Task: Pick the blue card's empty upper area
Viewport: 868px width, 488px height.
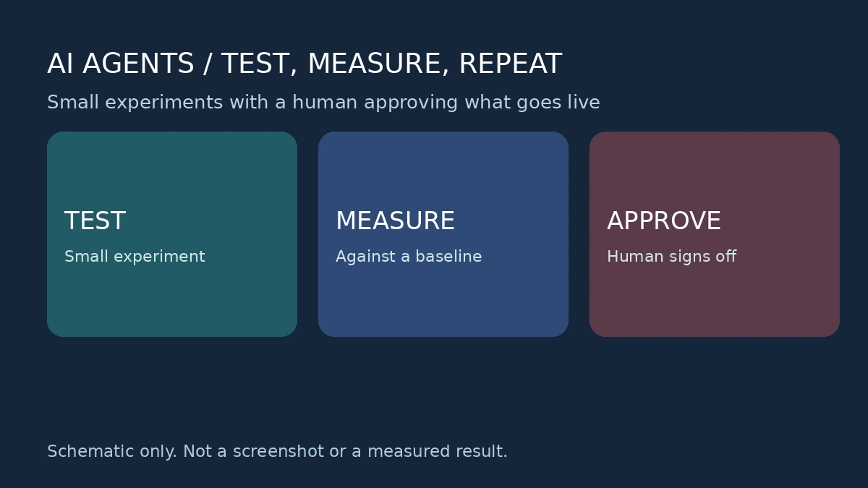Action: point(443,170)
